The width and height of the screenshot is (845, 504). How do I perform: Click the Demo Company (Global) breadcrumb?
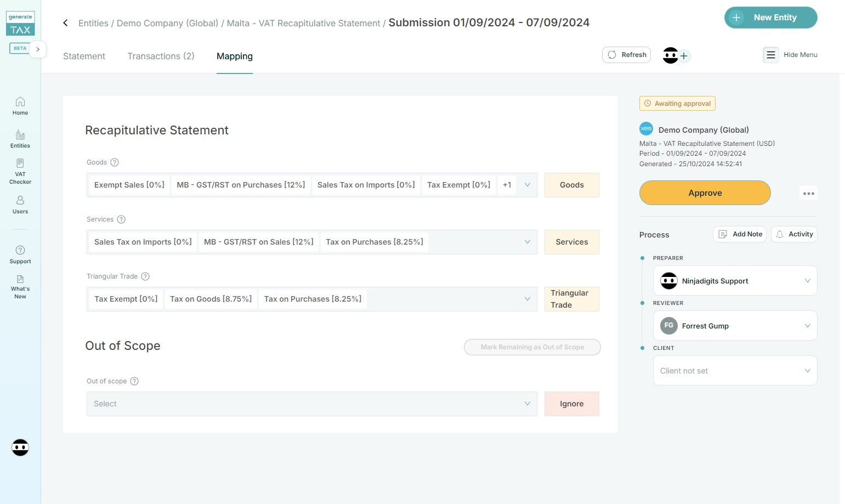pyautogui.click(x=167, y=23)
